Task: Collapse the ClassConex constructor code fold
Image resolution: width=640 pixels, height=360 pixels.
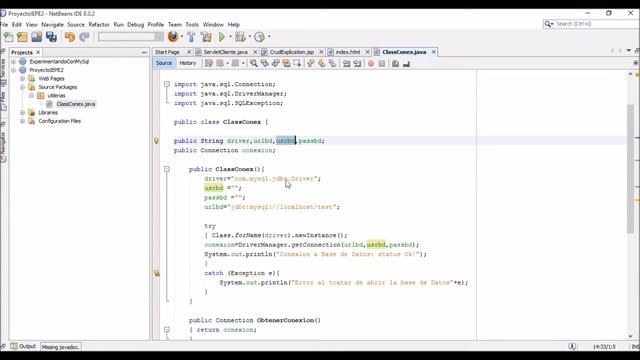Action: click(167, 169)
